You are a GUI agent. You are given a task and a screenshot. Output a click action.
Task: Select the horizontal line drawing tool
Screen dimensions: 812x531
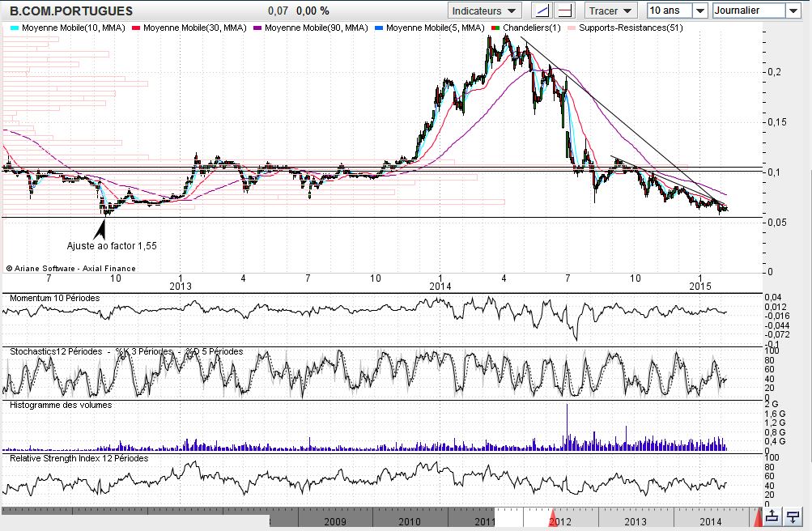click(565, 11)
